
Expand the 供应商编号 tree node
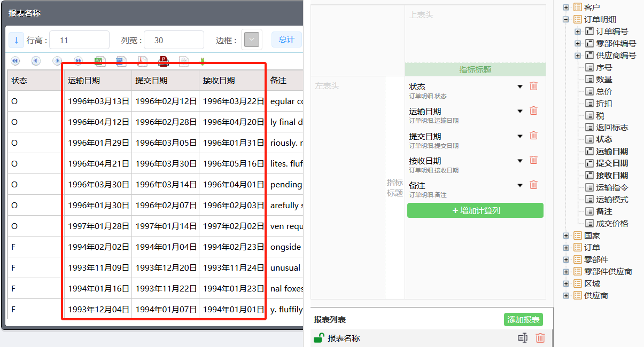(x=578, y=56)
